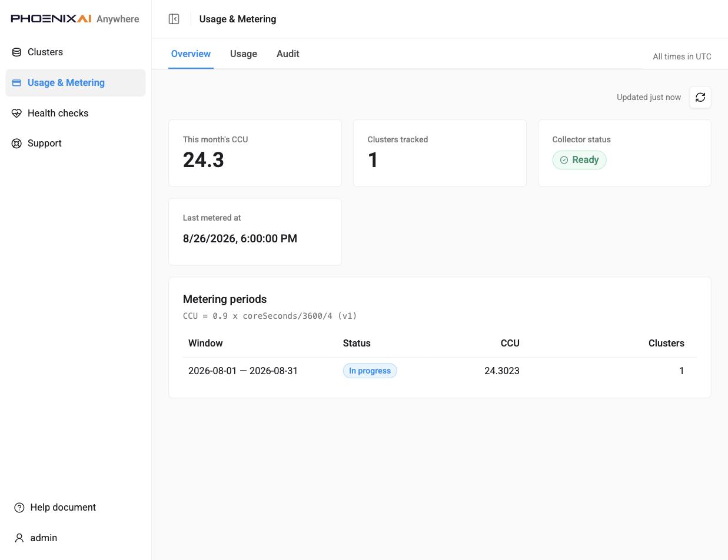Click the Last metered at label
The height and width of the screenshot is (560, 728).
(x=212, y=218)
